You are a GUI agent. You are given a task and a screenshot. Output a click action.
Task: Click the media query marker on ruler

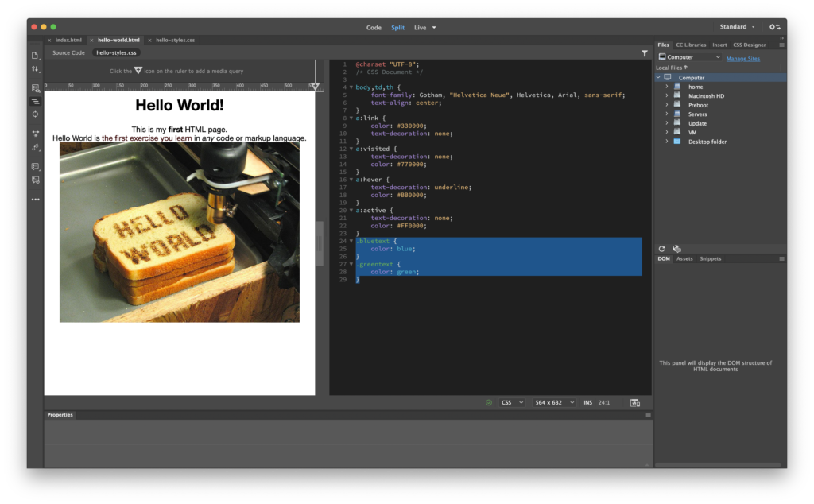pyautogui.click(x=315, y=85)
